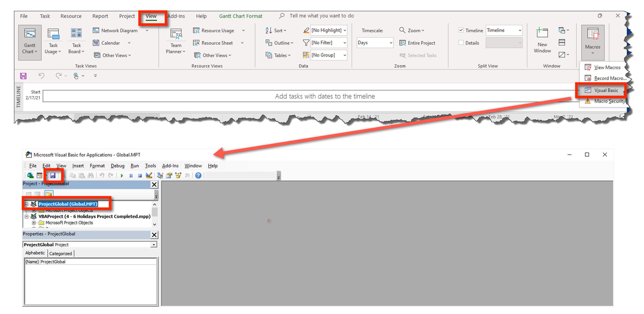Image resolution: width=644 pixels, height=314 pixels.
Task: Uncheck the Timeline checkbox
Action: coord(461,30)
